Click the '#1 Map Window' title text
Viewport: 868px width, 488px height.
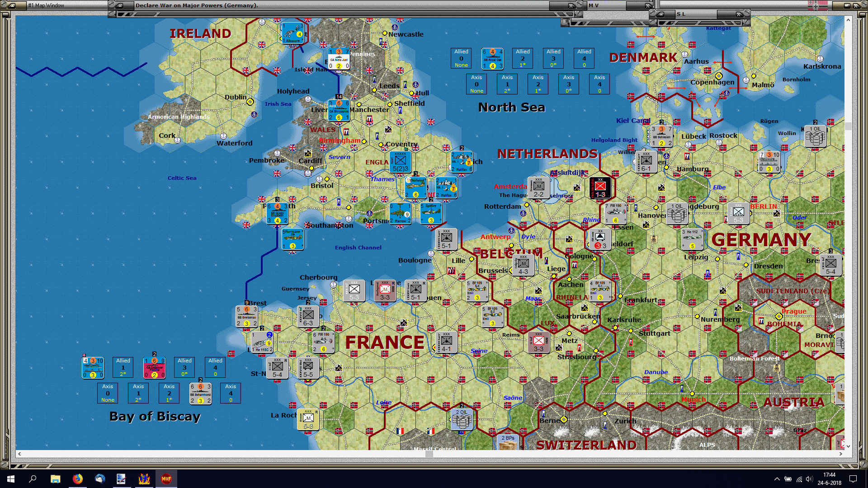tap(46, 5)
